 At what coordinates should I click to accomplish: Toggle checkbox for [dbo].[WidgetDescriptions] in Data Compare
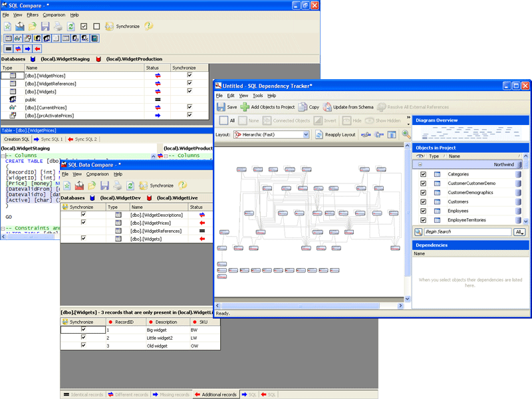[x=84, y=214]
